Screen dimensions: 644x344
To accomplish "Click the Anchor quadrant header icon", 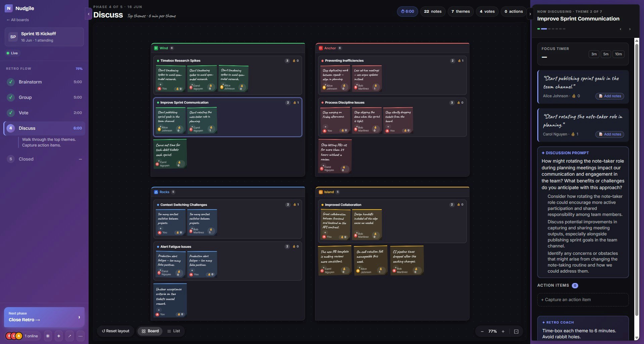I will coord(320,48).
